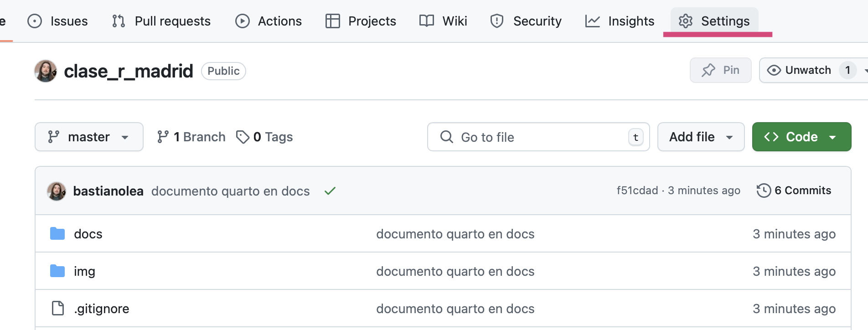Open the 0 Tags link
The height and width of the screenshot is (330, 868).
pyautogui.click(x=264, y=137)
